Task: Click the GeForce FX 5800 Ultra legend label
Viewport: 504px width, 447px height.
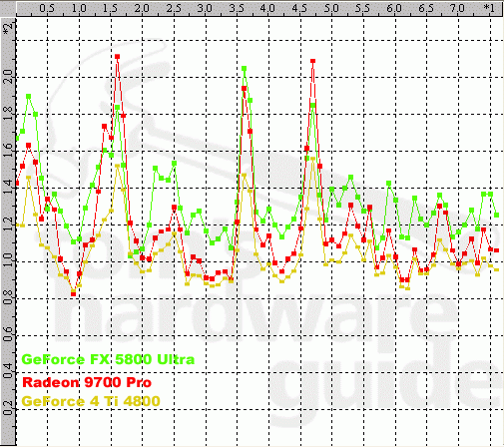Action: [108, 359]
